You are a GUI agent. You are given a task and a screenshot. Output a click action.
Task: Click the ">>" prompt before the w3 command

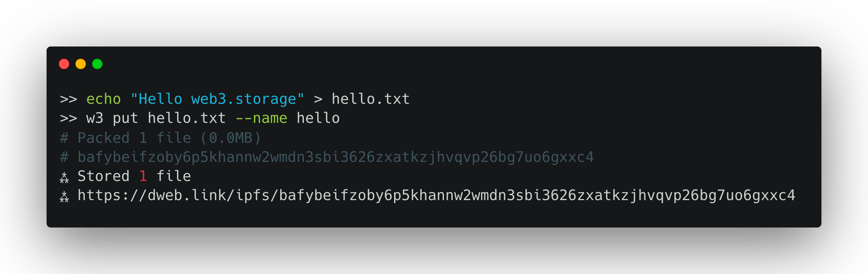pyautogui.click(x=69, y=119)
